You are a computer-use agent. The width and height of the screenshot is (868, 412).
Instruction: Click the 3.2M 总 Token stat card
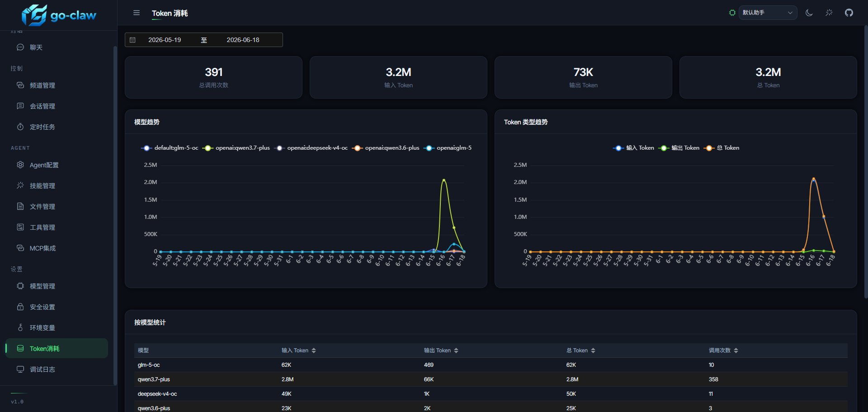[x=768, y=77]
